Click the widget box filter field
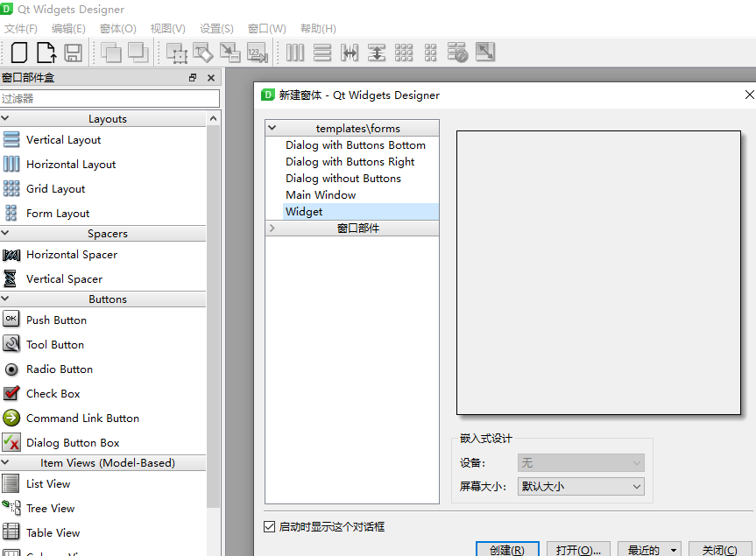The height and width of the screenshot is (556, 756). pos(110,99)
